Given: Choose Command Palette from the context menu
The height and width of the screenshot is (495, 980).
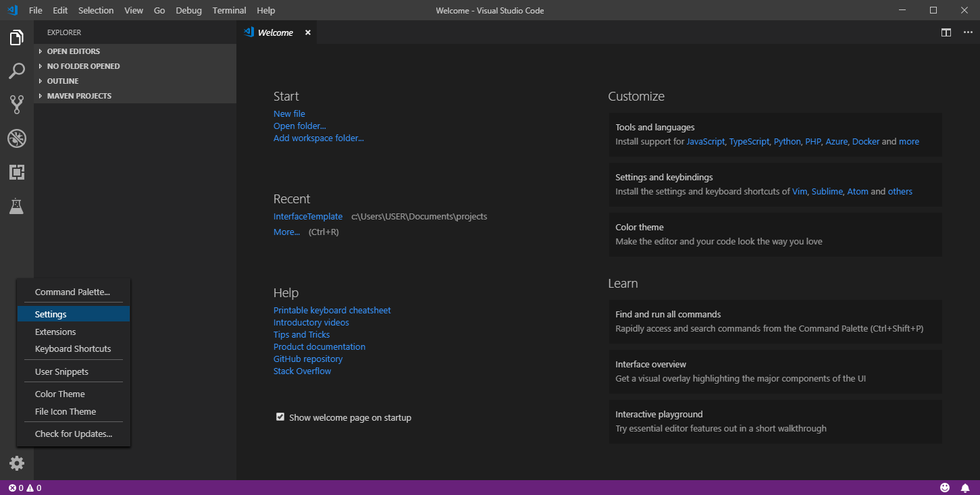Looking at the screenshot, I should [x=74, y=292].
